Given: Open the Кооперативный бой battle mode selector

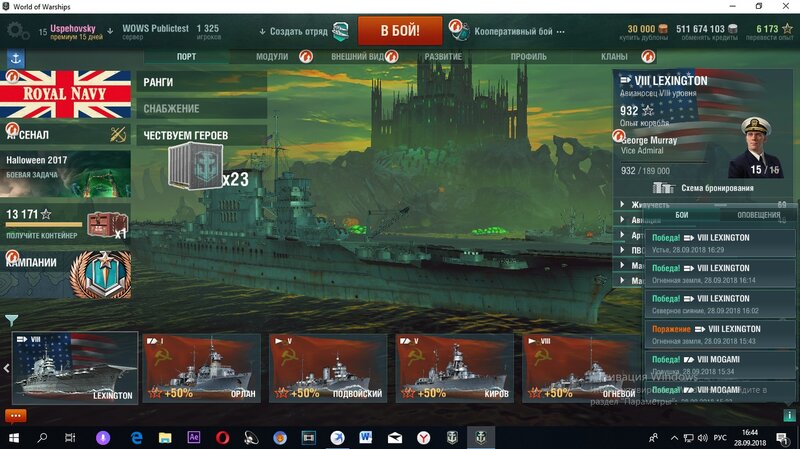Looking at the screenshot, I should click(519, 32).
